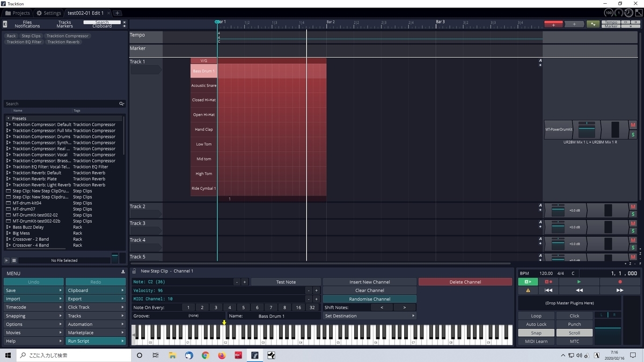Open the Files browser tab
This screenshot has height=362, width=644.
click(27, 23)
